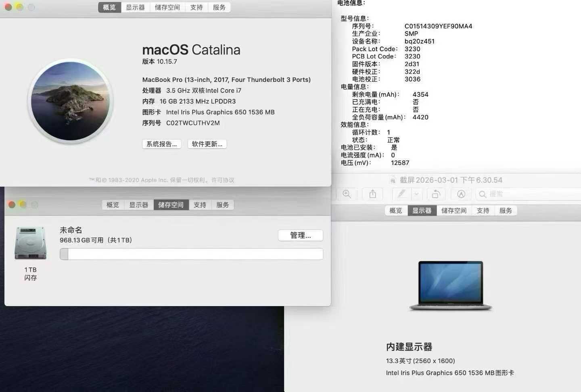This screenshot has height=392, width=581.
Task: Open 储存空间 tab in display window
Action: (x=454, y=211)
